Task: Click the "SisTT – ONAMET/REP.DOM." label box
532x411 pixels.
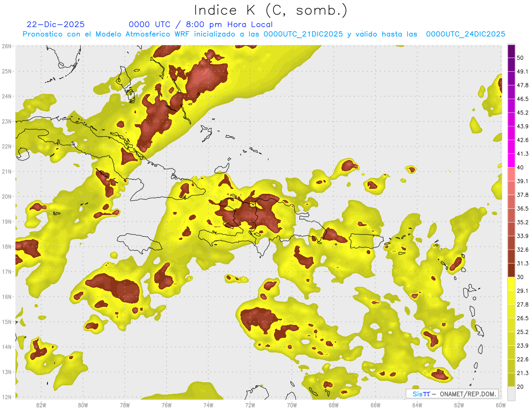Action: (x=452, y=394)
